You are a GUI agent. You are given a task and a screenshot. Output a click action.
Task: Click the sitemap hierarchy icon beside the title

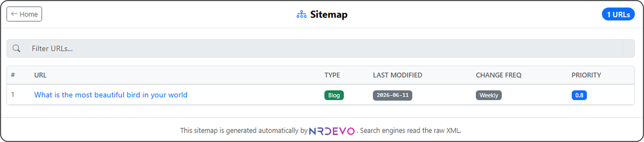(x=302, y=14)
